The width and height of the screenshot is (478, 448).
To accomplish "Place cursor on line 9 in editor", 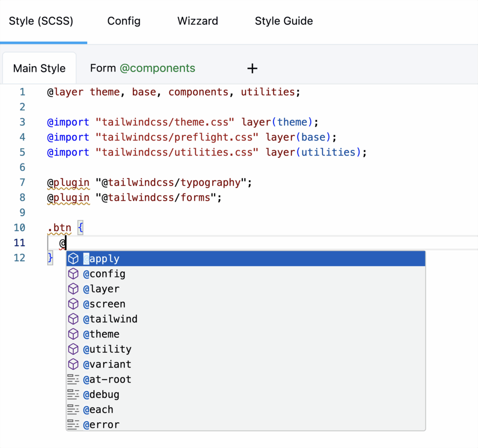I will 187,213.
